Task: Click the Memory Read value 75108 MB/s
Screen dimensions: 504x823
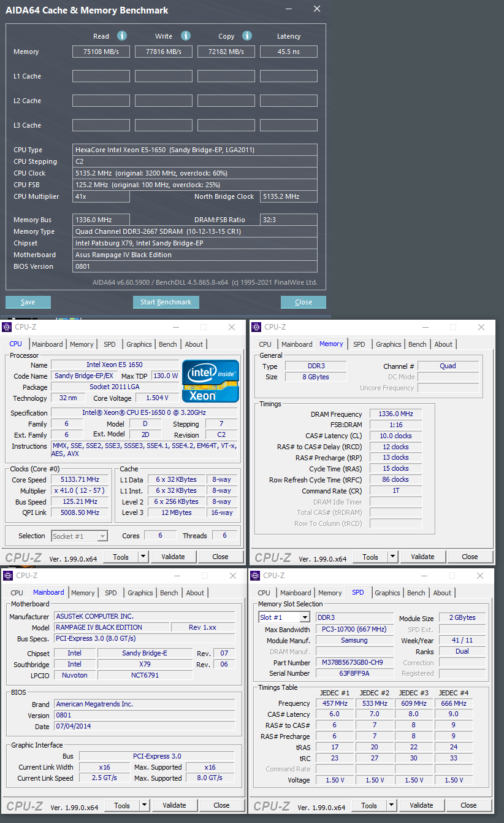Action: 101,52
